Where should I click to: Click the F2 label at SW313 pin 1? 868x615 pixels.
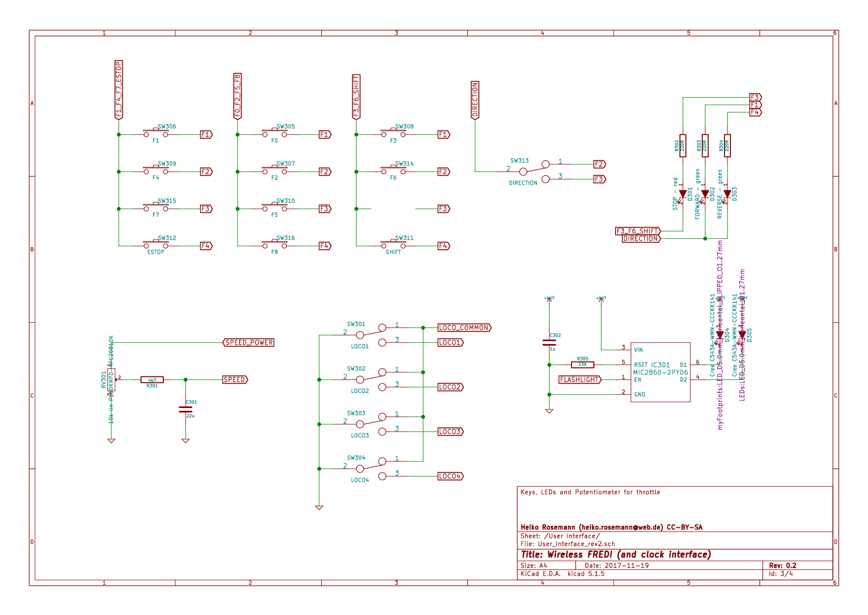coord(600,164)
